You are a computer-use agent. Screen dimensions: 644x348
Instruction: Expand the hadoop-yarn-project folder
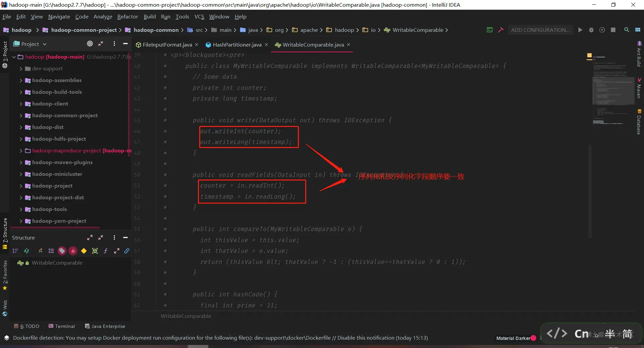(x=21, y=221)
